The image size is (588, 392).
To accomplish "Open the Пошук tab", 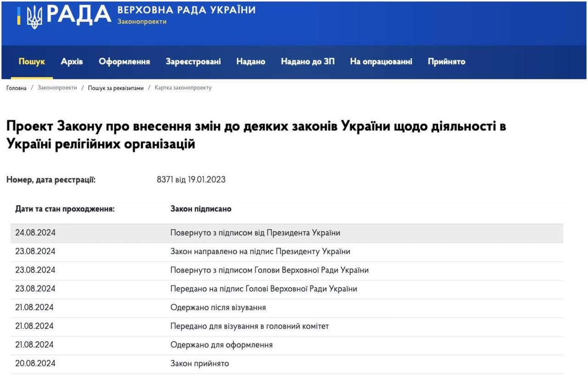I will (x=32, y=62).
